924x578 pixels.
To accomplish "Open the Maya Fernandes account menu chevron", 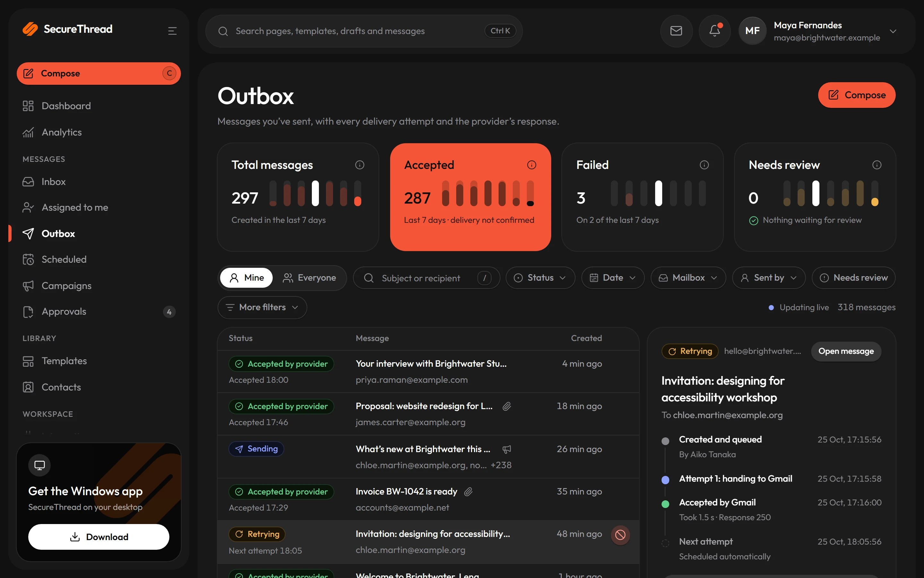I will pyautogui.click(x=893, y=31).
